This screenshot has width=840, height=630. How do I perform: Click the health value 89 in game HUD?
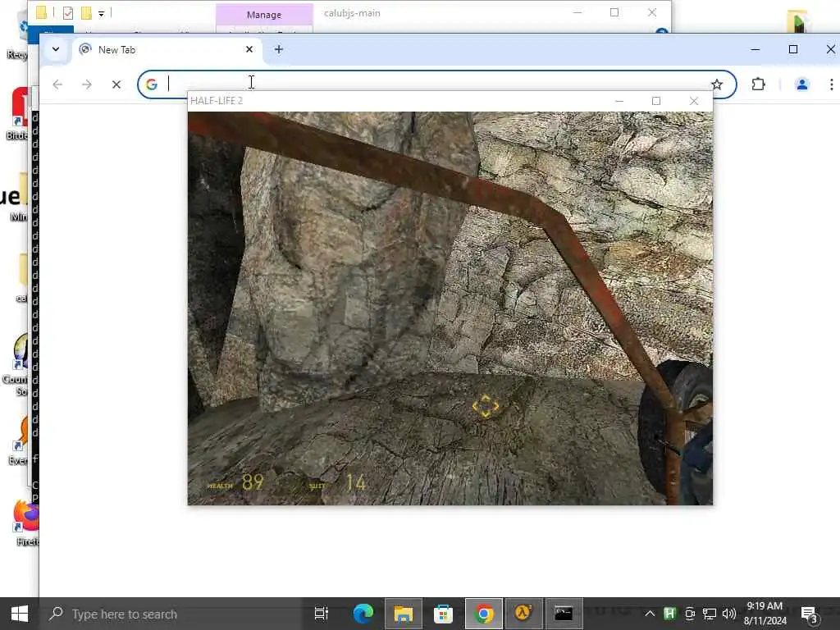point(253,482)
